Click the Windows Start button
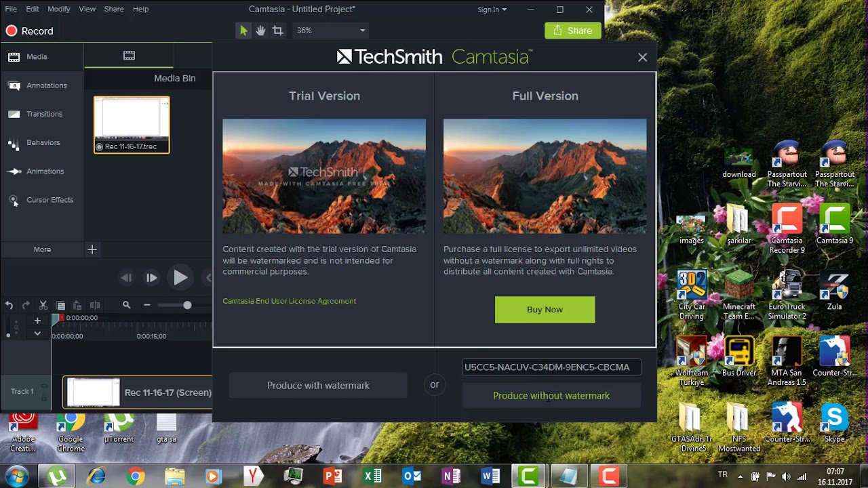The width and height of the screenshot is (868, 488). tap(16, 476)
